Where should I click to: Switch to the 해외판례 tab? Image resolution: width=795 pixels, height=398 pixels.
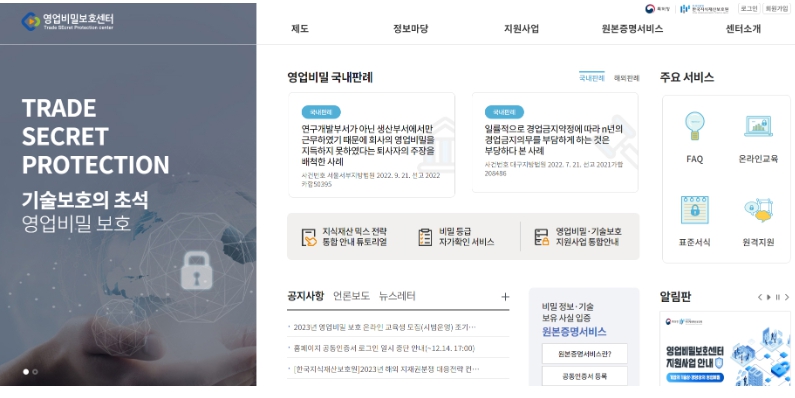(627, 78)
